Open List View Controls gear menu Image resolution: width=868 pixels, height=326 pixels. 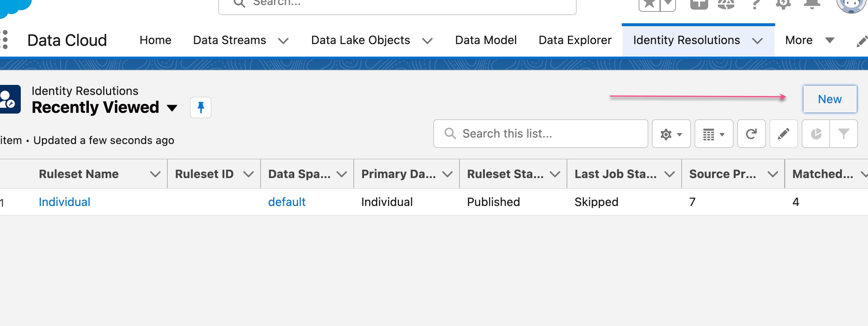[x=671, y=134]
